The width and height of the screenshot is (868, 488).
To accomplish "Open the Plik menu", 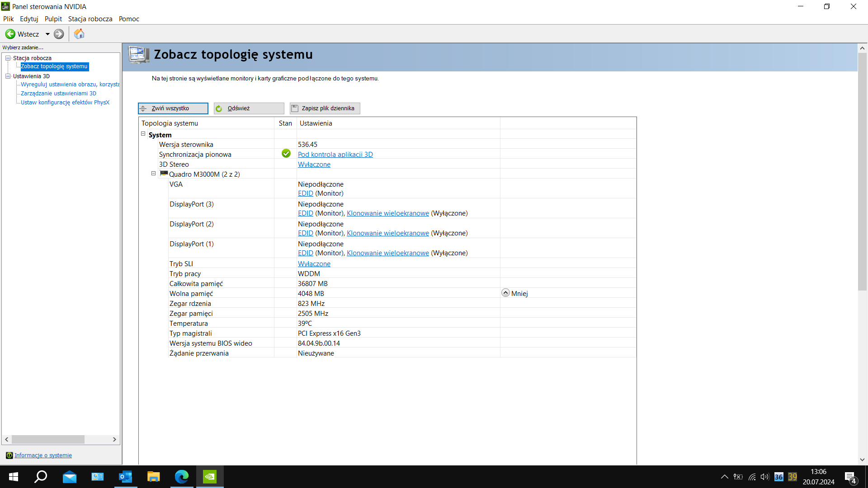I will click(x=9, y=19).
